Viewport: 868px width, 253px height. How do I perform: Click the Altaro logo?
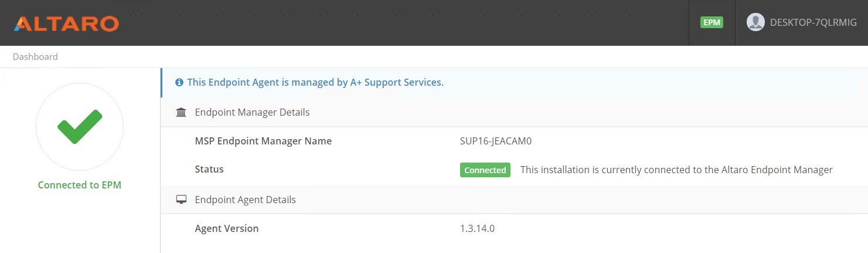66,23
